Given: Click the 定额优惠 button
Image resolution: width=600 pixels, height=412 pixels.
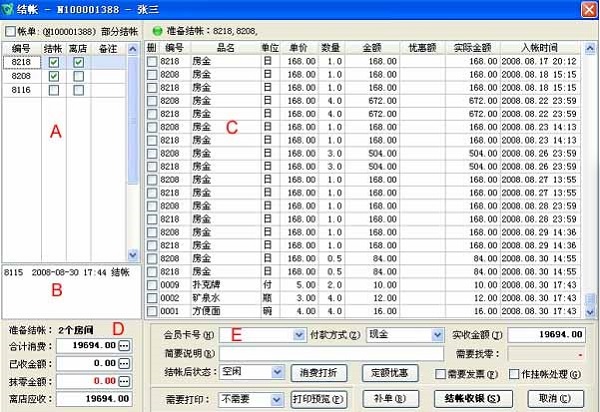Looking at the screenshot, I should pyautogui.click(x=390, y=373).
